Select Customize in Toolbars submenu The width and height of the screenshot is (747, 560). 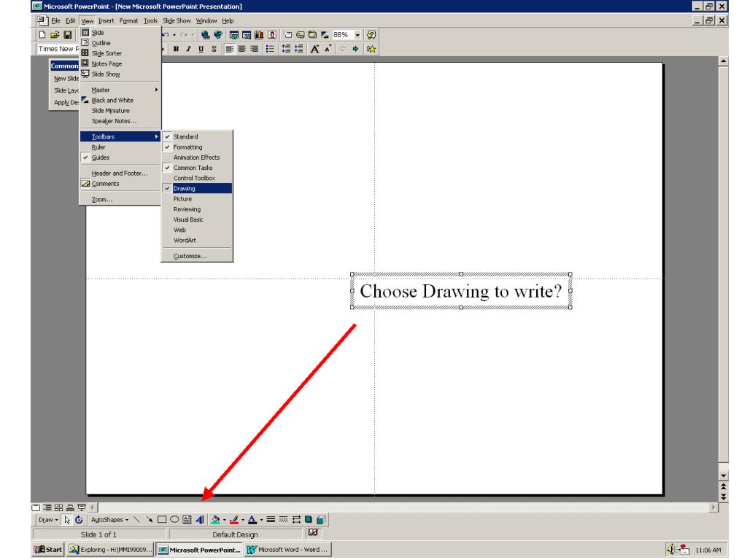pos(197,256)
